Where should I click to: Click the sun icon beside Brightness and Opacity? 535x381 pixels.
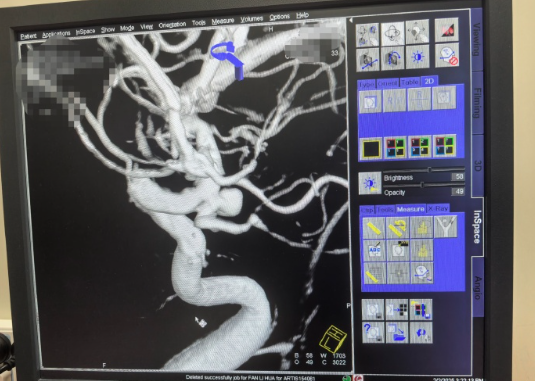[x=370, y=183]
